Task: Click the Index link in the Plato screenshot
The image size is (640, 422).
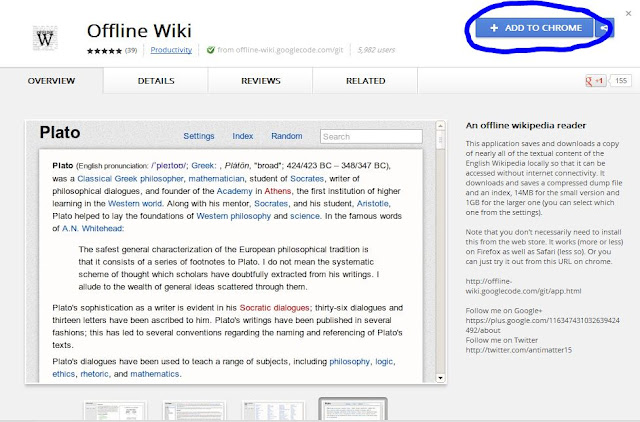Action: [x=243, y=136]
